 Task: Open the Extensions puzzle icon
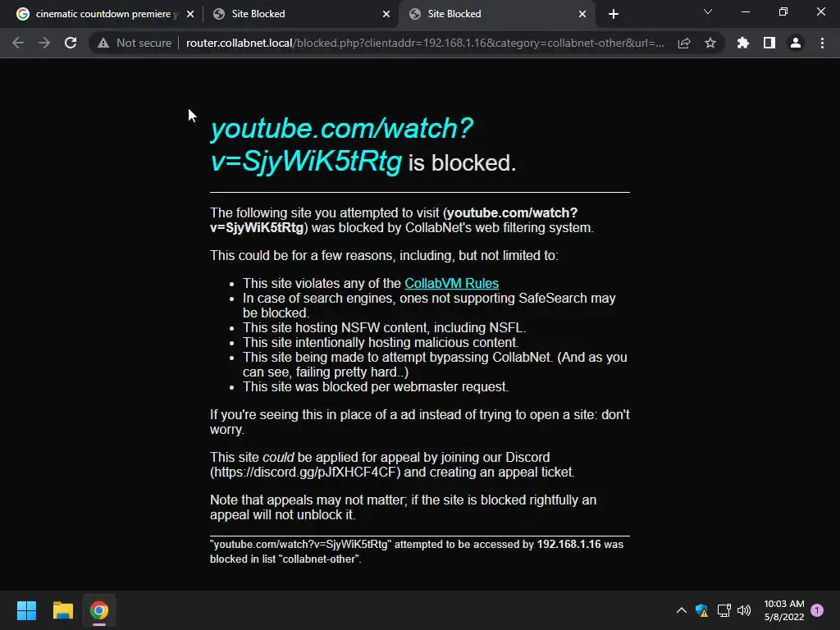[x=743, y=43]
